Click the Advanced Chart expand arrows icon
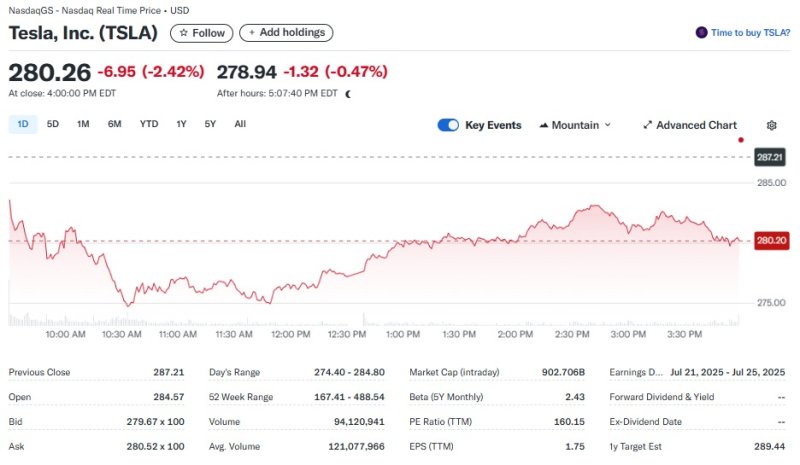Screen dimensions: 800x465 click(647, 125)
